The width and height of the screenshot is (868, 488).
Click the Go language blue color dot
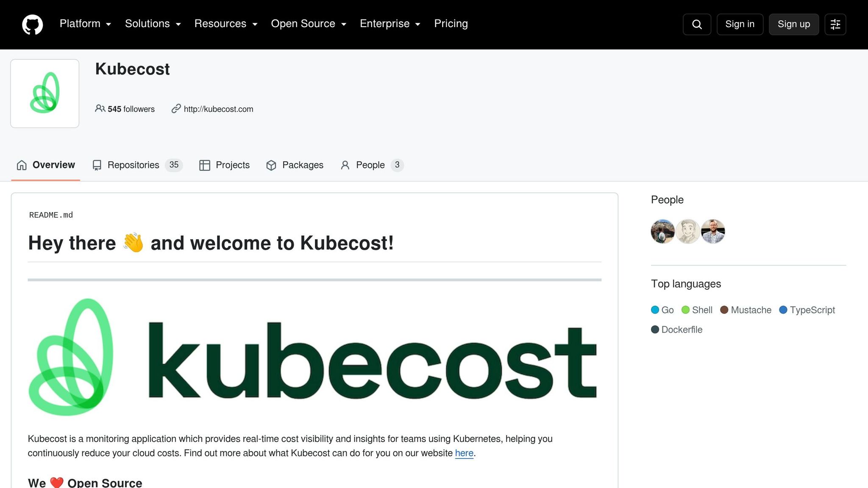pos(655,310)
